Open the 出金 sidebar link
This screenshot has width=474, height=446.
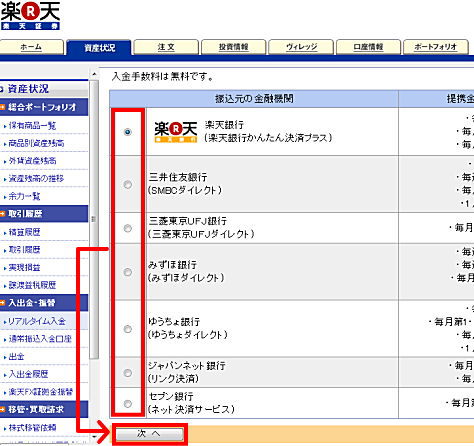16,357
